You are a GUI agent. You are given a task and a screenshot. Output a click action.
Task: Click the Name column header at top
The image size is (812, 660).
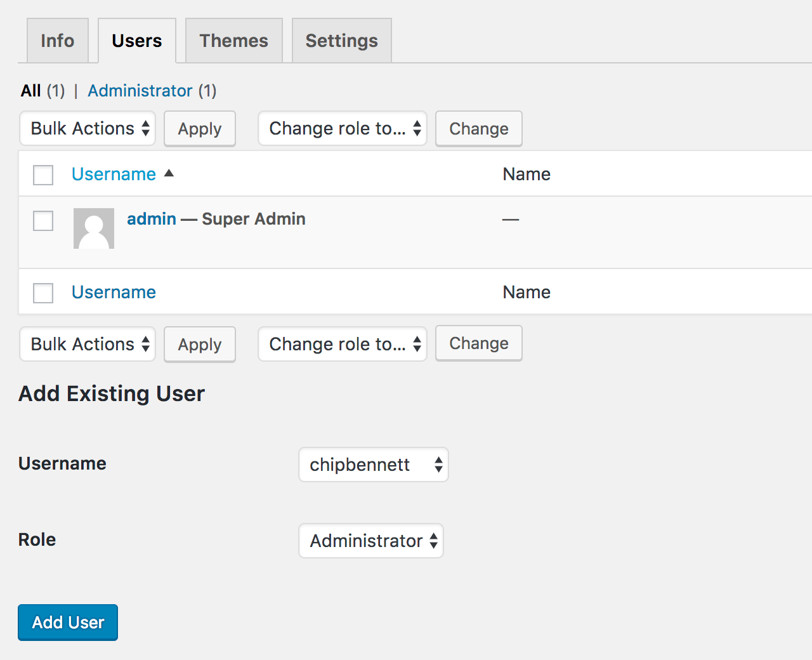(527, 174)
